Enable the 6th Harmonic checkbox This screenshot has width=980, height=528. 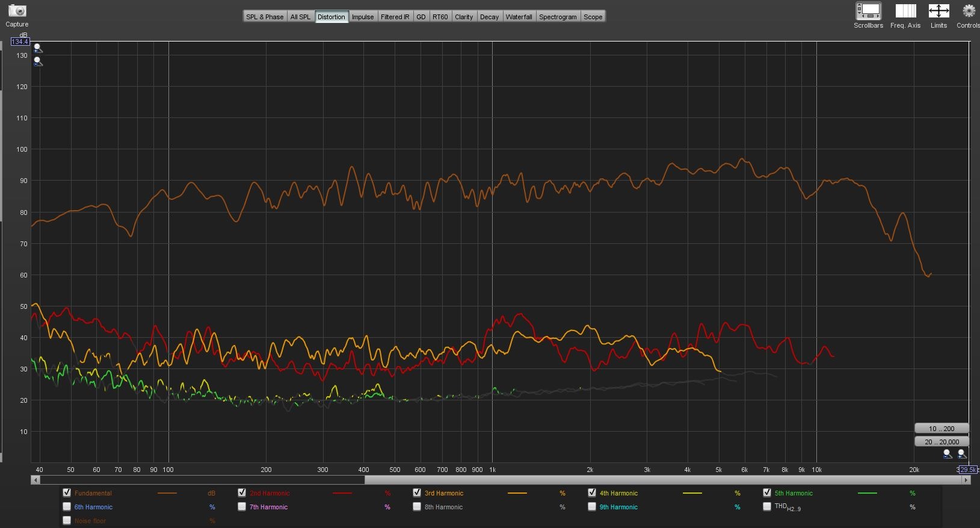pos(67,506)
